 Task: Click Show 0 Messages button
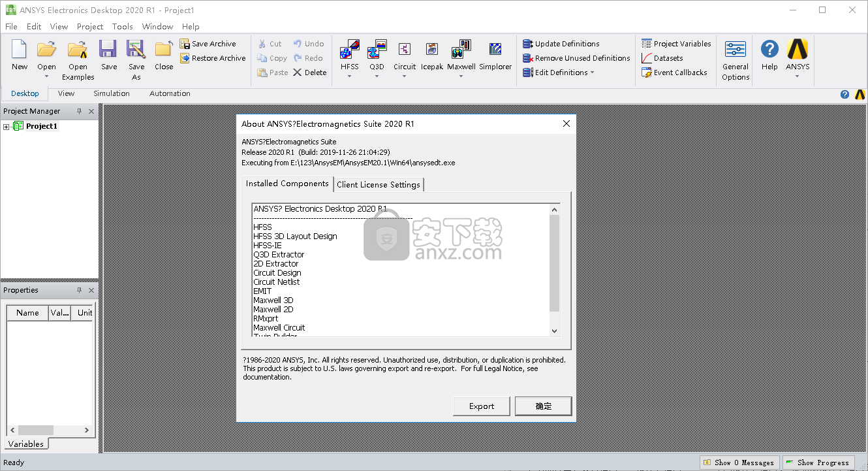tap(739, 463)
